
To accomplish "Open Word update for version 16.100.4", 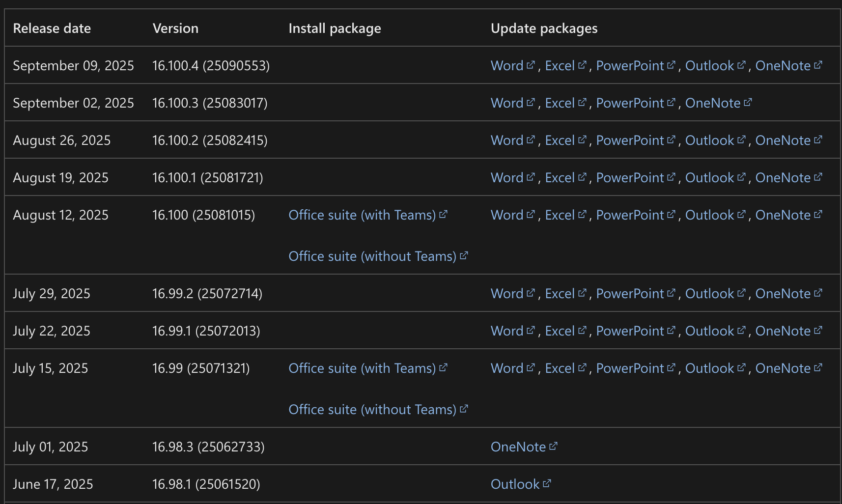I will (x=507, y=66).
